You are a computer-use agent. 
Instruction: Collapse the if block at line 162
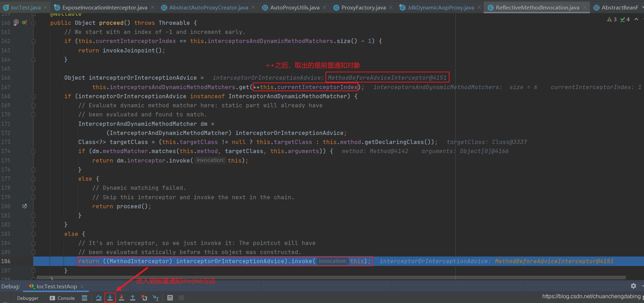[x=34, y=41]
